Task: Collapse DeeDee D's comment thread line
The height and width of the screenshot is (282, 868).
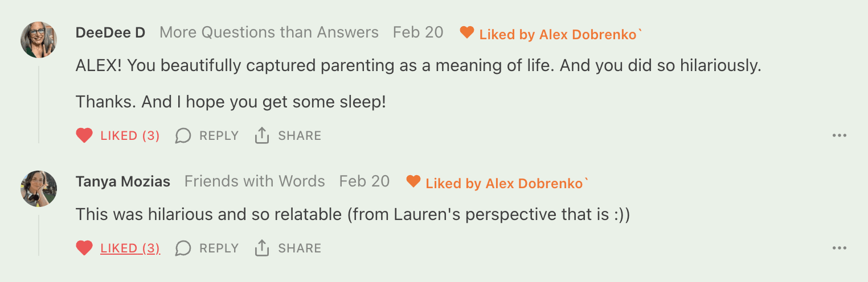Action: tap(39, 104)
